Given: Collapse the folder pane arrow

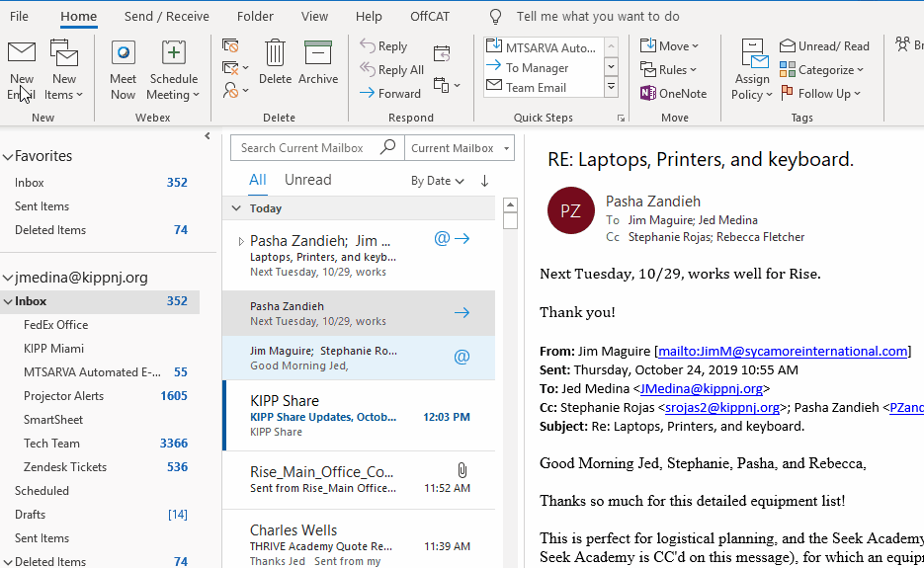Looking at the screenshot, I should pyautogui.click(x=208, y=136).
